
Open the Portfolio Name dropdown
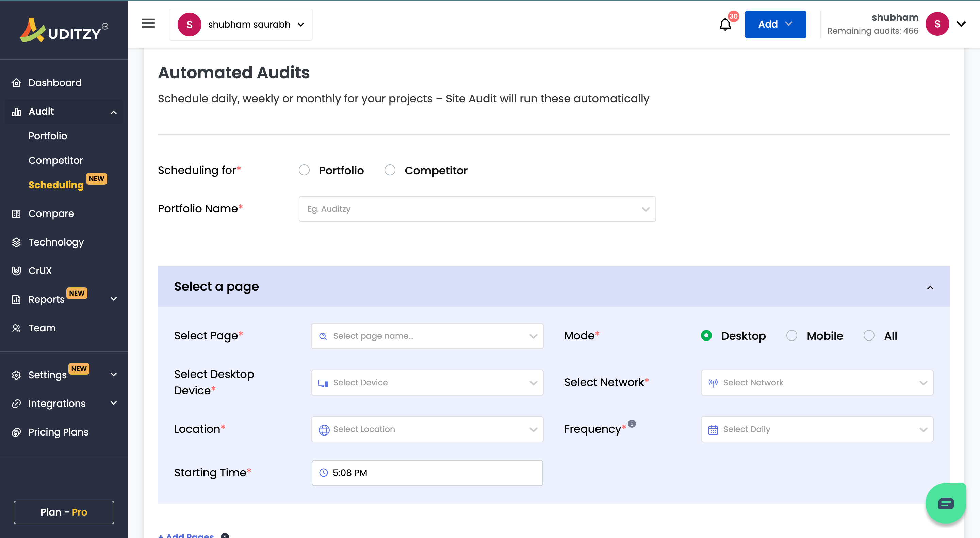(477, 209)
